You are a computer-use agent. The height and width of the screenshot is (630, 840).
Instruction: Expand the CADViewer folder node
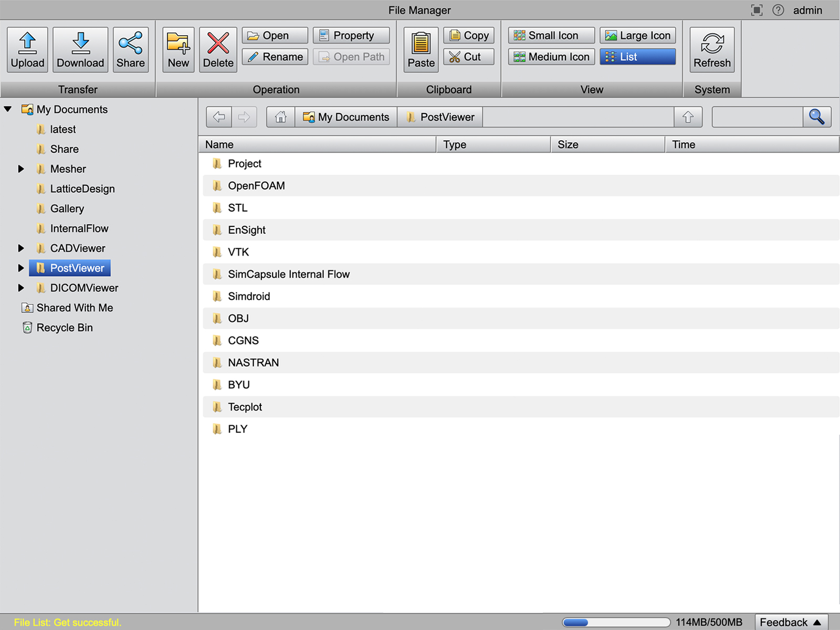(x=21, y=248)
